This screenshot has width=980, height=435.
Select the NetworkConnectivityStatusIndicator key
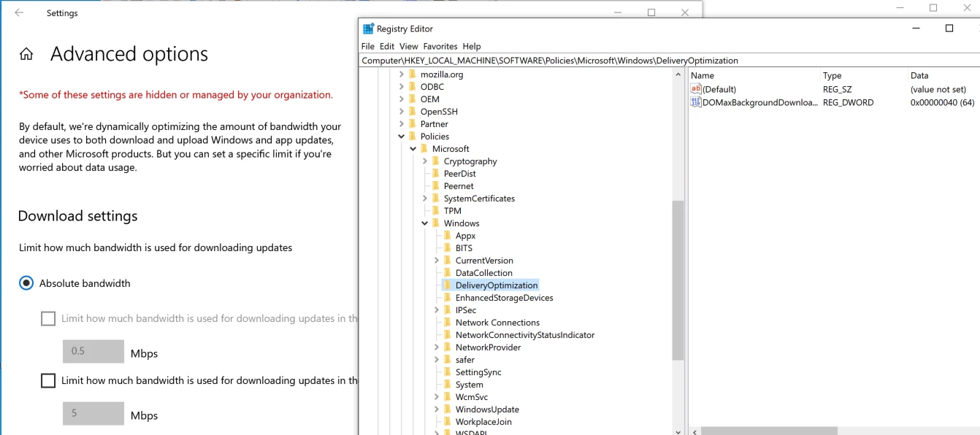[x=525, y=335]
